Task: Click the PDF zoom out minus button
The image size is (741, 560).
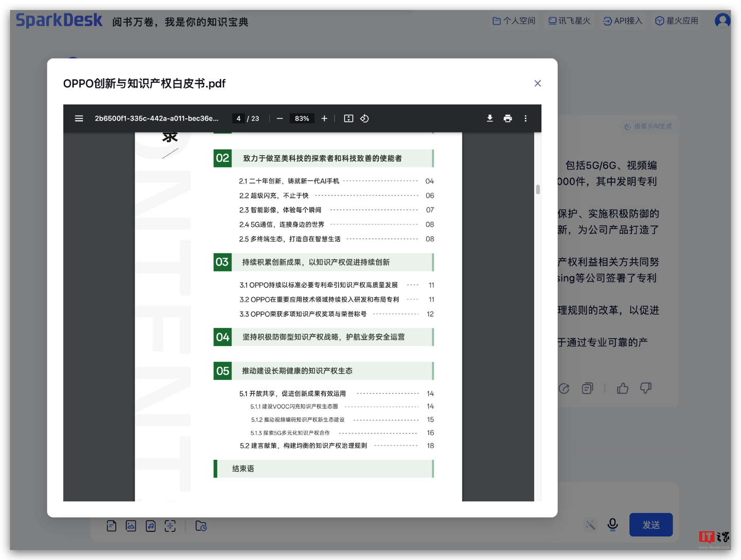Action: [279, 118]
